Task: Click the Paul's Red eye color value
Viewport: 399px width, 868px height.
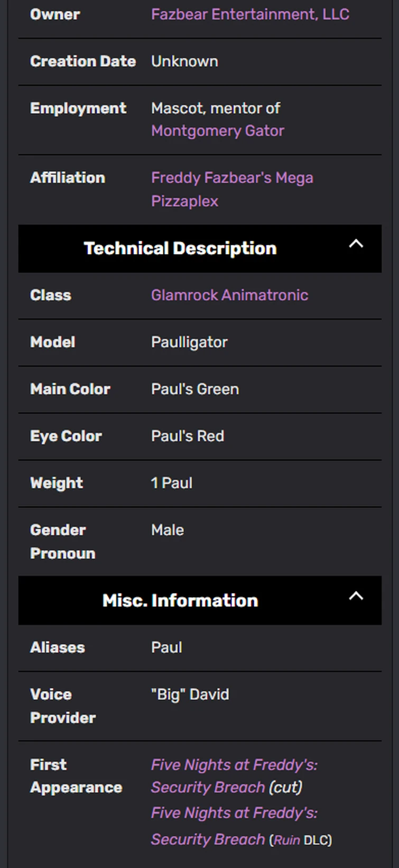Action: click(188, 436)
